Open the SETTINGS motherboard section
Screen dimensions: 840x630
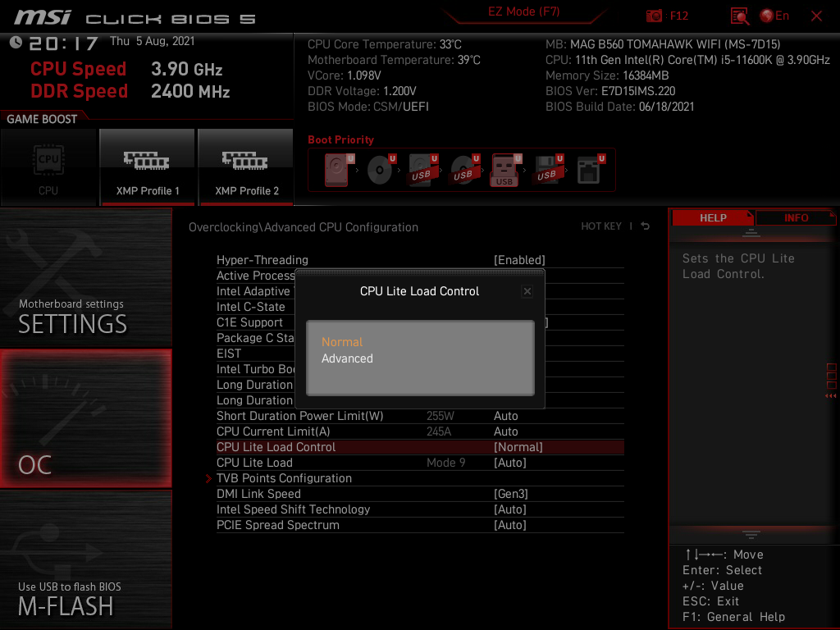coord(85,277)
